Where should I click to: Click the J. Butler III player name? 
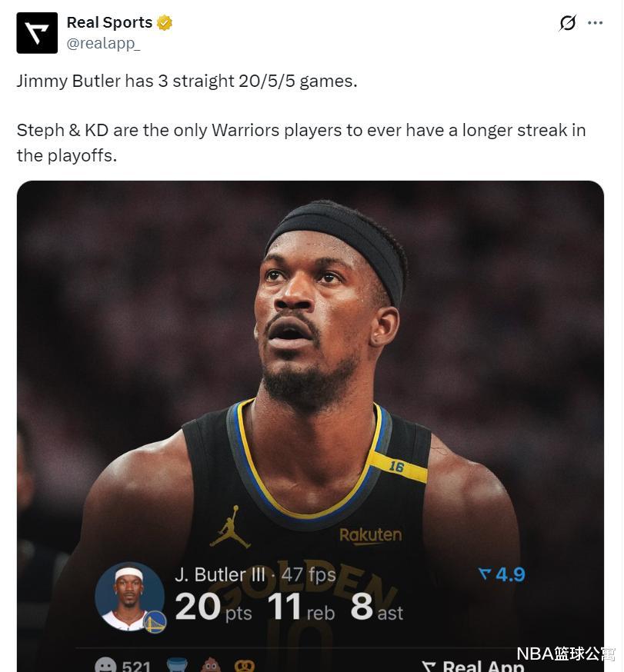(x=220, y=574)
